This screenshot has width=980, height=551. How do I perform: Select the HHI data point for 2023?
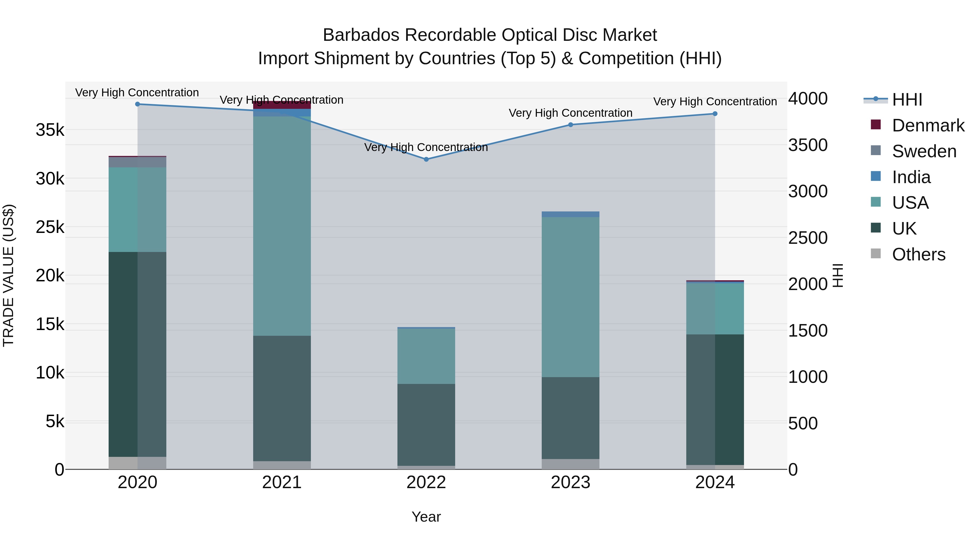[571, 125]
